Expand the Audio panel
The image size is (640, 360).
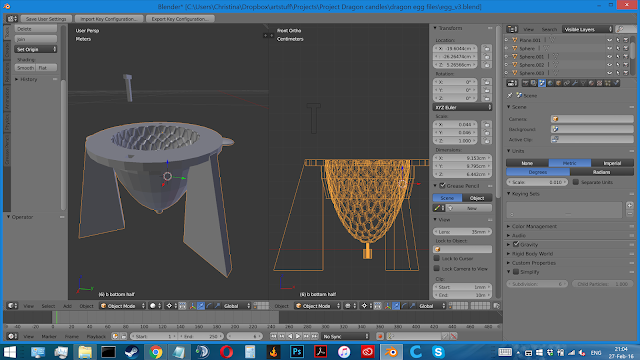point(518,236)
